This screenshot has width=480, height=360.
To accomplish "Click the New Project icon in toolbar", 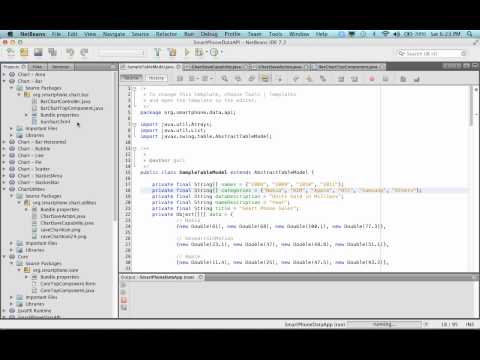I will point(24,52).
